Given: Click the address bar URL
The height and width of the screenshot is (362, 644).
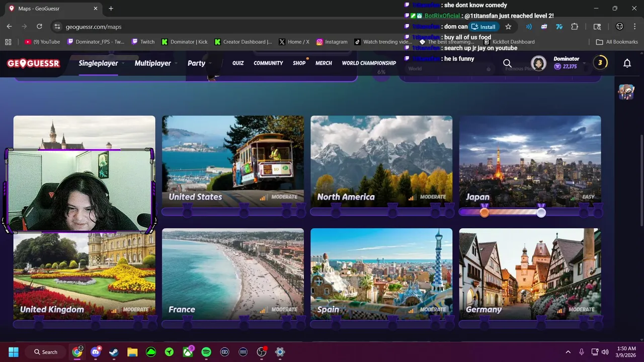Looking at the screenshot, I should (94, 27).
